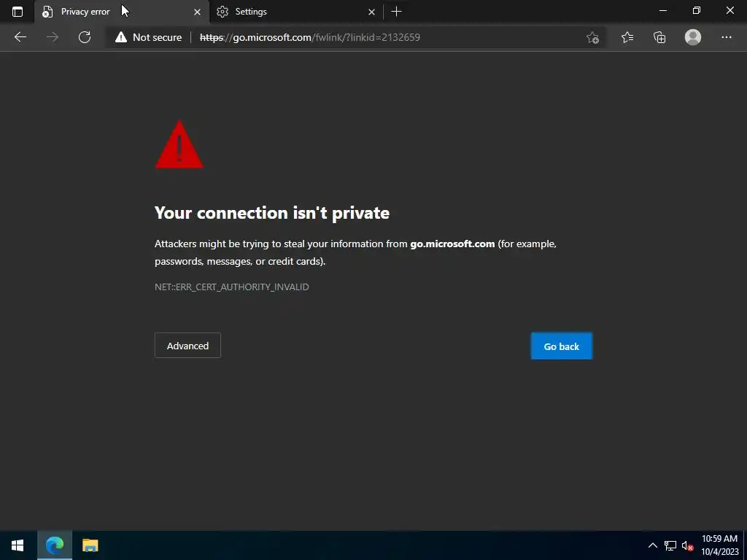Screen dimensions: 747x560
Task: Switch to the Privacy error tab
Action: click(122, 12)
